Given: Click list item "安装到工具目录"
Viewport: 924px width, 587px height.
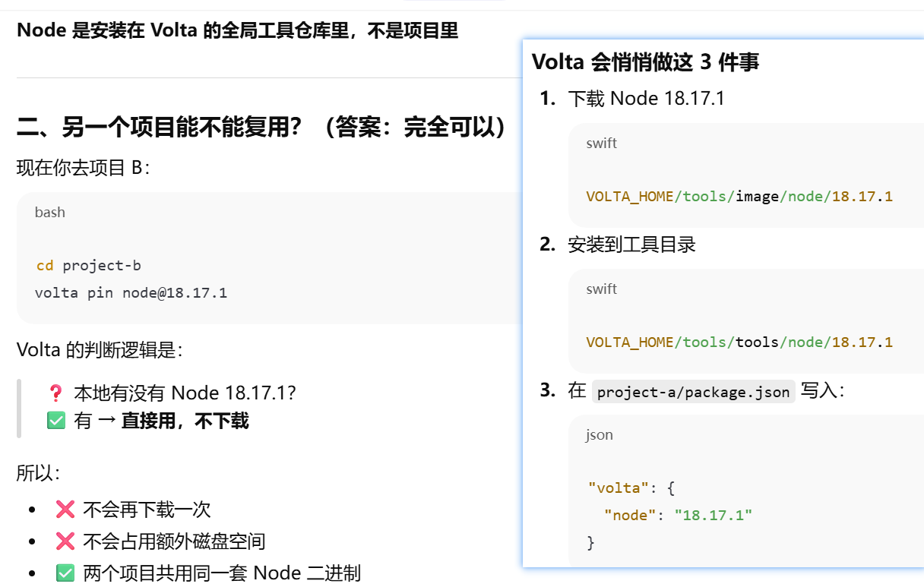Looking at the screenshot, I should pyautogui.click(x=631, y=244).
